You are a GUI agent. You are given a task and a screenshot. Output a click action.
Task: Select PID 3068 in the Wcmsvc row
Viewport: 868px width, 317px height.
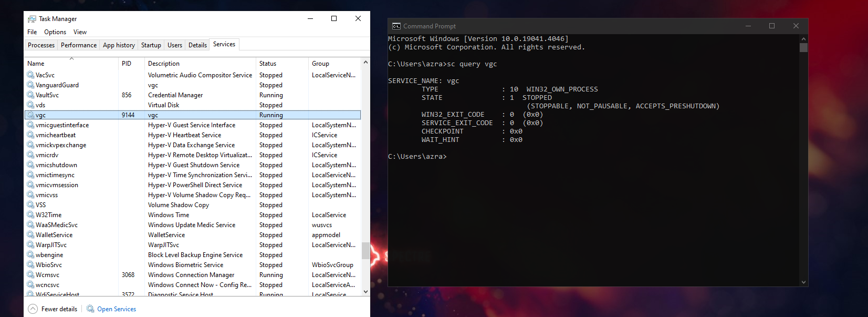click(128, 275)
